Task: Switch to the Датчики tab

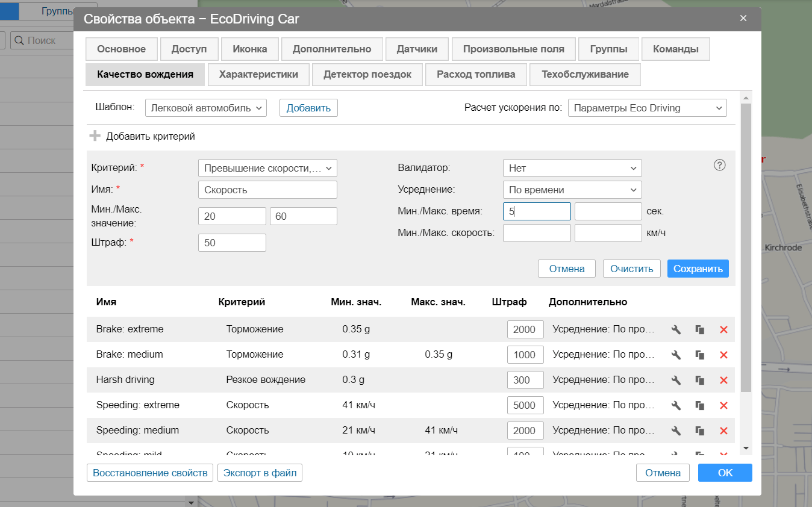Action: coord(417,49)
